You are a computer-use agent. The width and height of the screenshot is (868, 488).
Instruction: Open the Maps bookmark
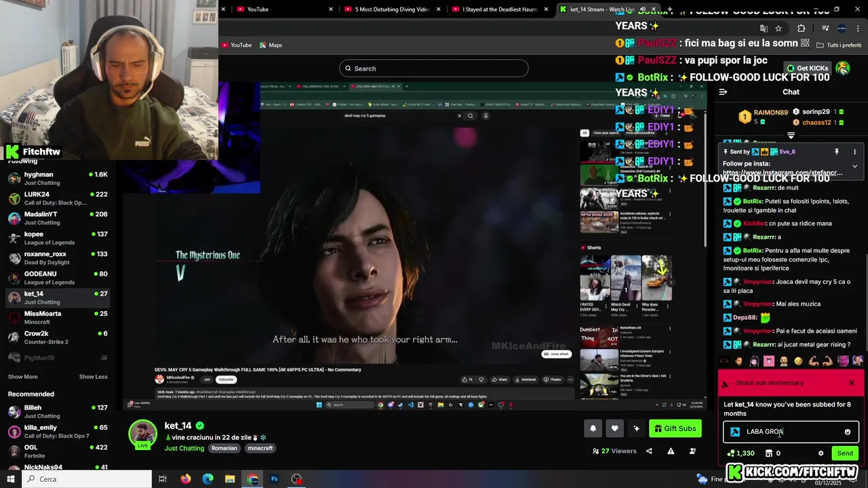coord(270,45)
